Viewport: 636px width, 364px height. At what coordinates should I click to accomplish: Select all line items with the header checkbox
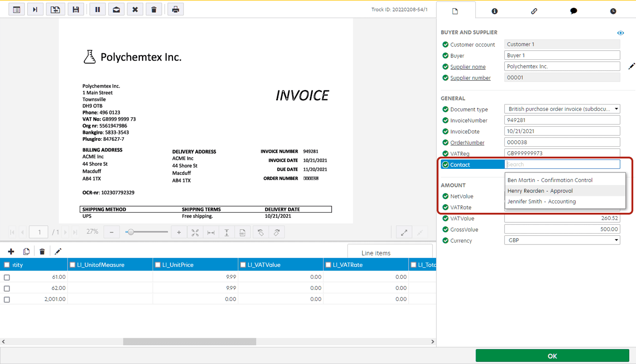point(7,264)
